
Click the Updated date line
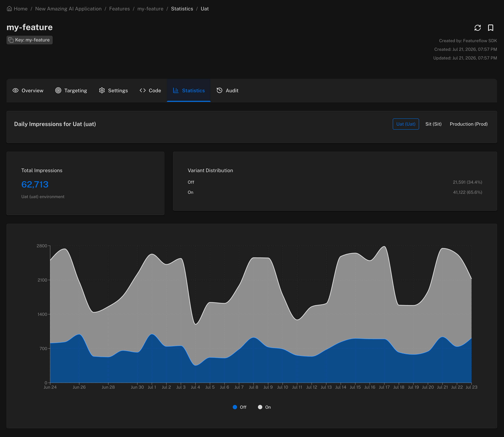pyautogui.click(x=465, y=58)
